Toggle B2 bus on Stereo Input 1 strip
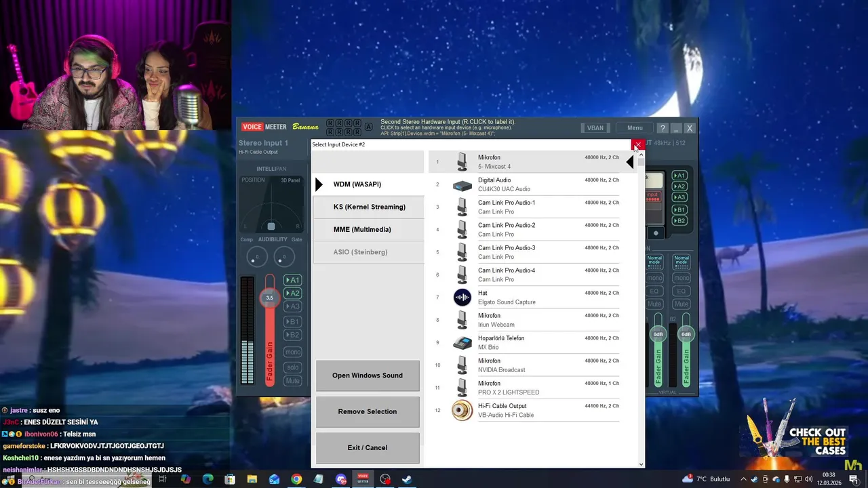This screenshot has width=868, height=488. coord(292,335)
